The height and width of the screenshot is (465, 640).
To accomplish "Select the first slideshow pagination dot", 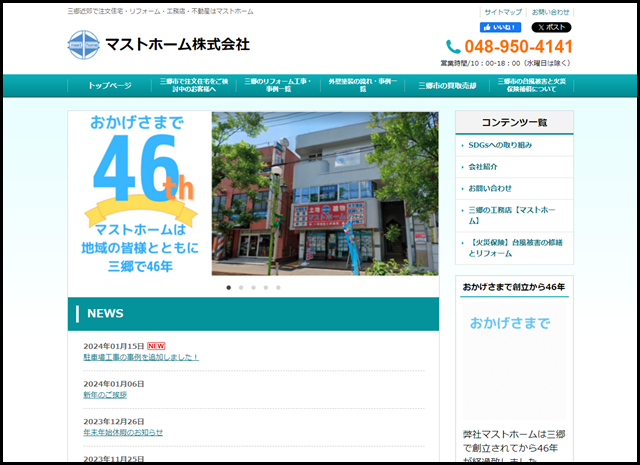I will (x=229, y=288).
